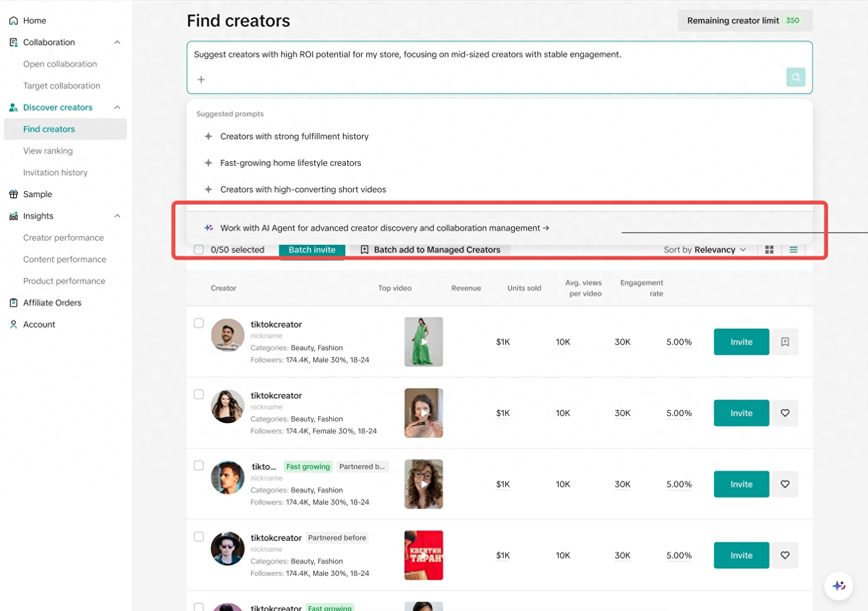Click the Home icon in sidebar
The height and width of the screenshot is (611, 868).
[14, 20]
